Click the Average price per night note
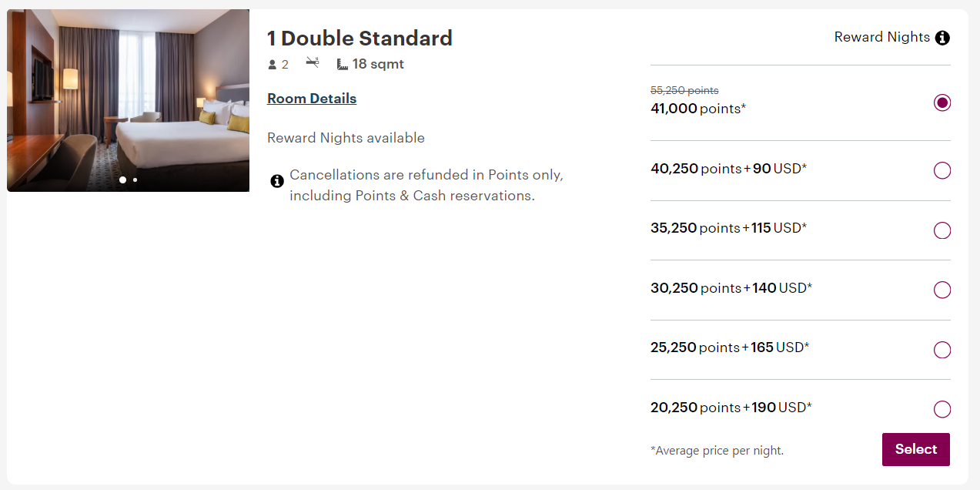Screen dimensions: 980x490 (x=717, y=450)
